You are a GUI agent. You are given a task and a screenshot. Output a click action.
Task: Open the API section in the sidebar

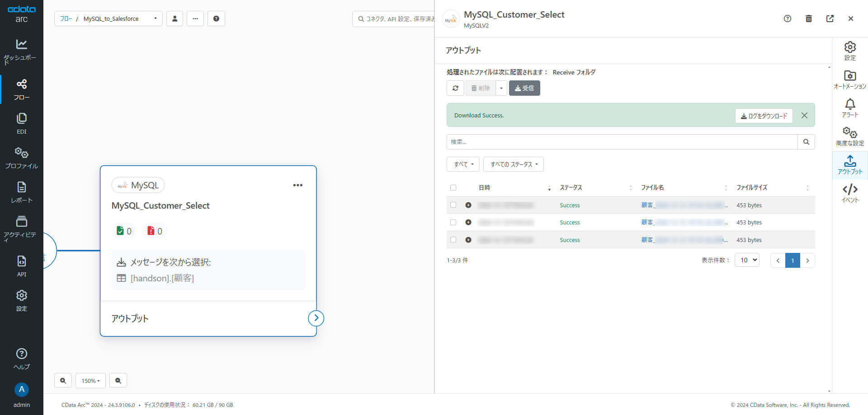(21, 266)
